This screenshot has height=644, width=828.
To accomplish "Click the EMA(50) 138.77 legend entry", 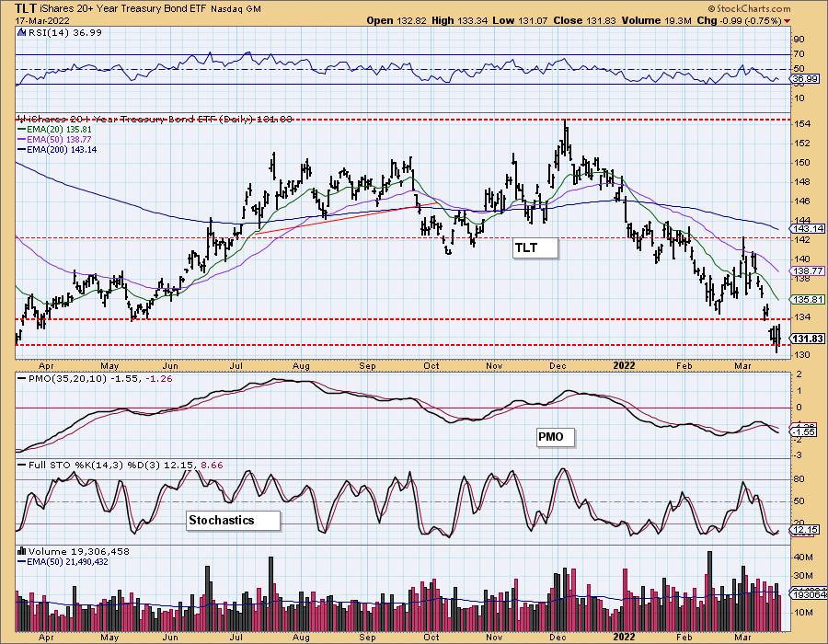I will point(54,139).
